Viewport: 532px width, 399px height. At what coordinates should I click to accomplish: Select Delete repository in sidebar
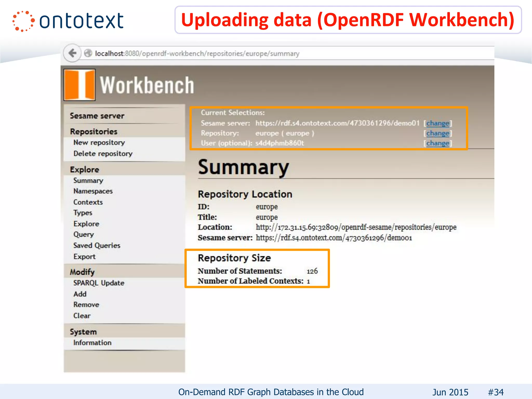[x=103, y=154]
